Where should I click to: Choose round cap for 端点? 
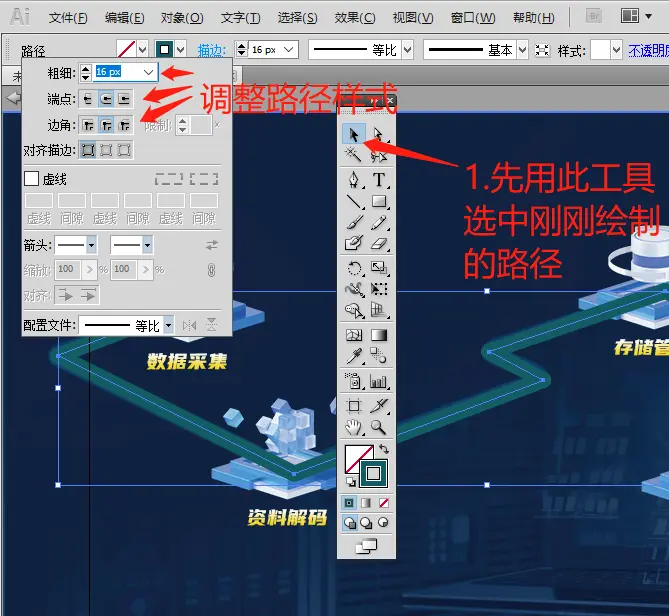pyautogui.click(x=106, y=99)
